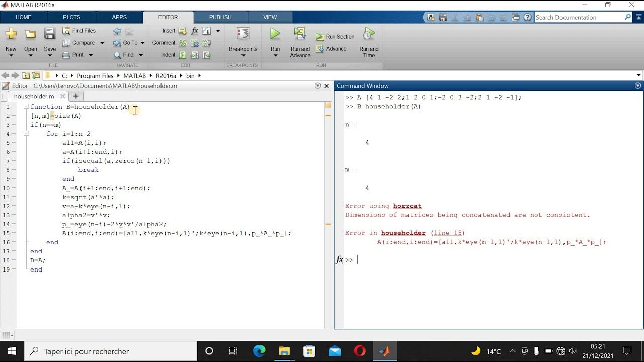Switch to the PLOTS tab
644x362 pixels.
pyautogui.click(x=71, y=17)
